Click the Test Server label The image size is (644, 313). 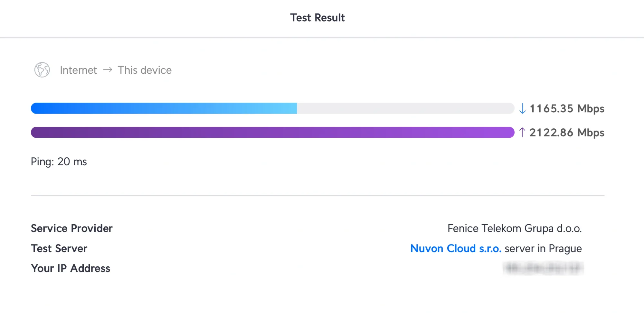(x=59, y=248)
